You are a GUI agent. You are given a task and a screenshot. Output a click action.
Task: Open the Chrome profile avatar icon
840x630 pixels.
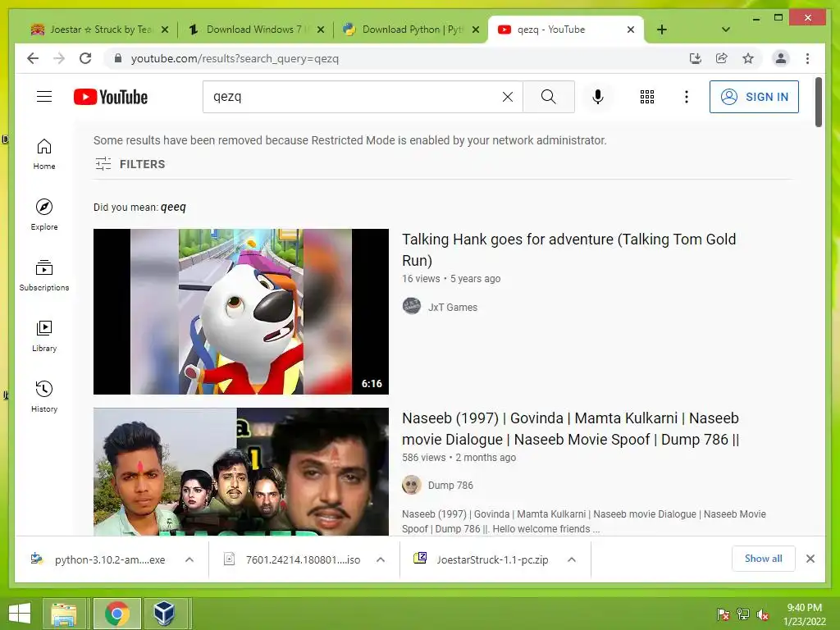tap(781, 58)
